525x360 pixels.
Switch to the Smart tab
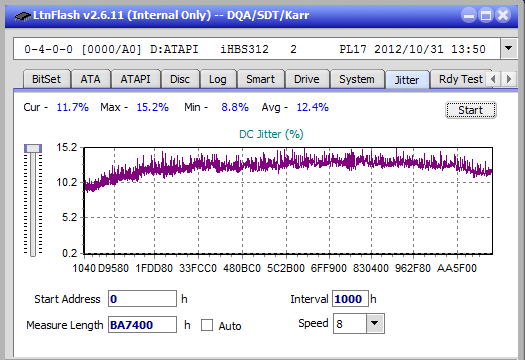pos(260,79)
